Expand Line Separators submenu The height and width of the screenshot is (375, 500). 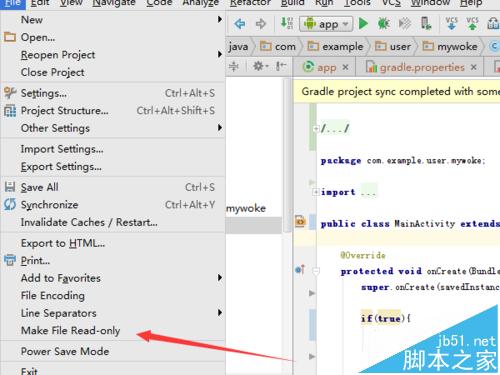point(112,313)
